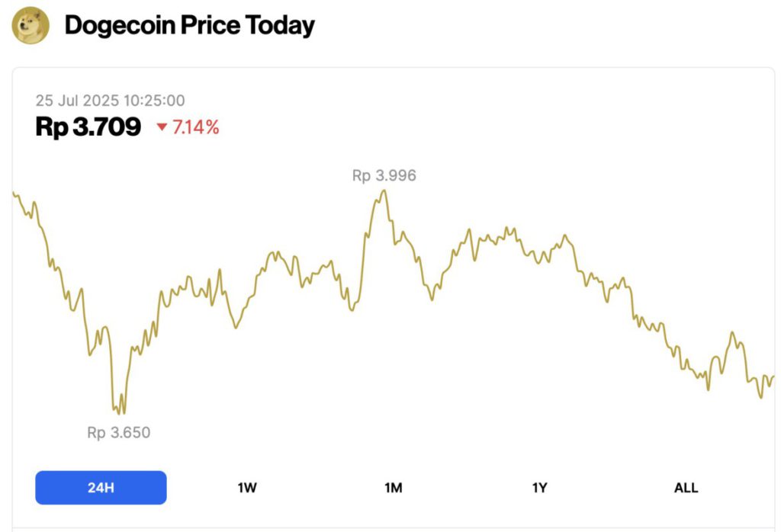Select the red downward triangle indicator
This screenshot has height=532, width=781.
click(162, 127)
